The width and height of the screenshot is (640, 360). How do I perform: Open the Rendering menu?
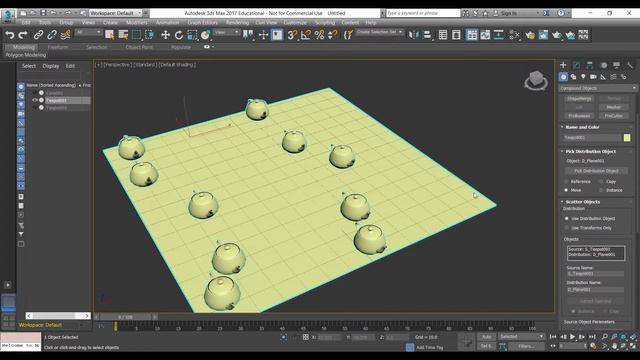tap(237, 22)
